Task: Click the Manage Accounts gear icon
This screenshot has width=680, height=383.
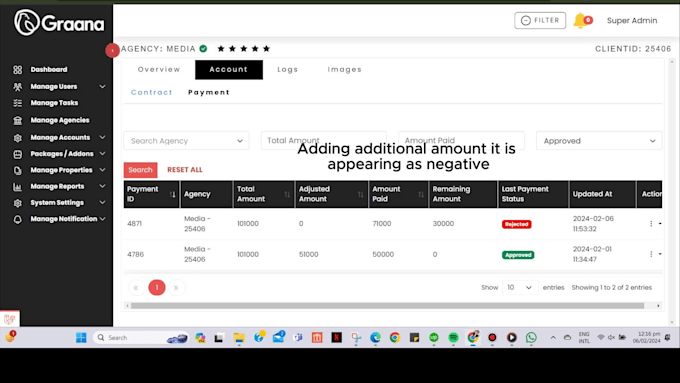Action: (17, 137)
